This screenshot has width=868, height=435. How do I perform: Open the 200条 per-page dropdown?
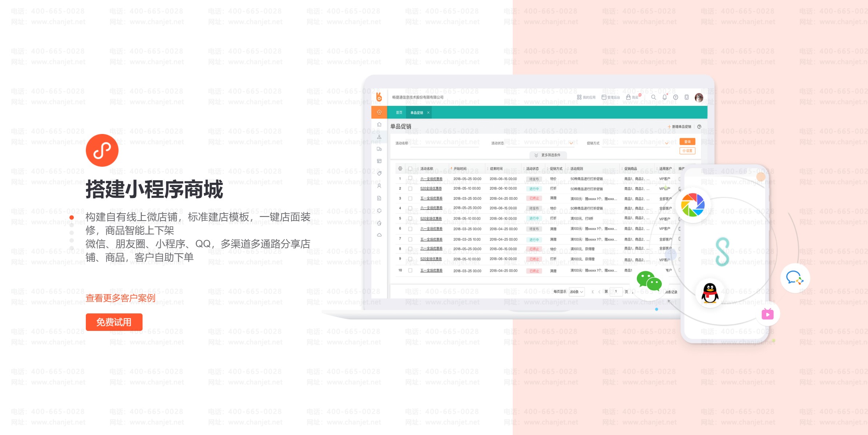point(577,292)
